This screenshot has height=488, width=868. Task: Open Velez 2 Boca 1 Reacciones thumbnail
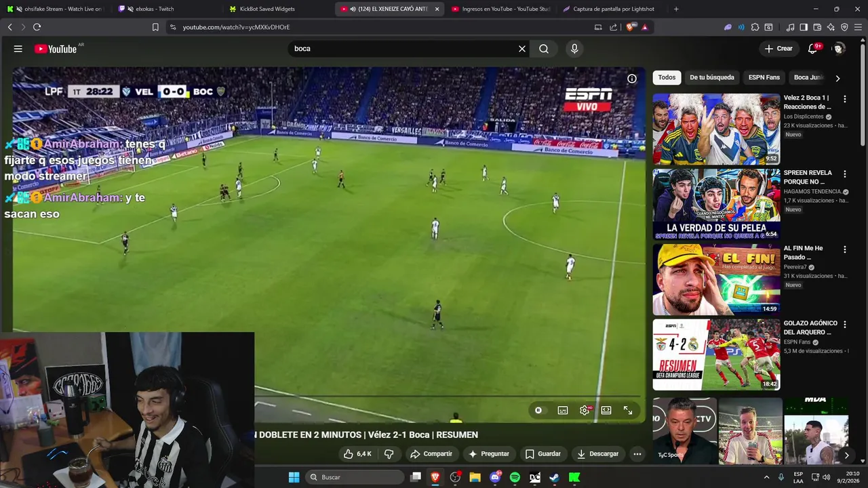coord(716,129)
